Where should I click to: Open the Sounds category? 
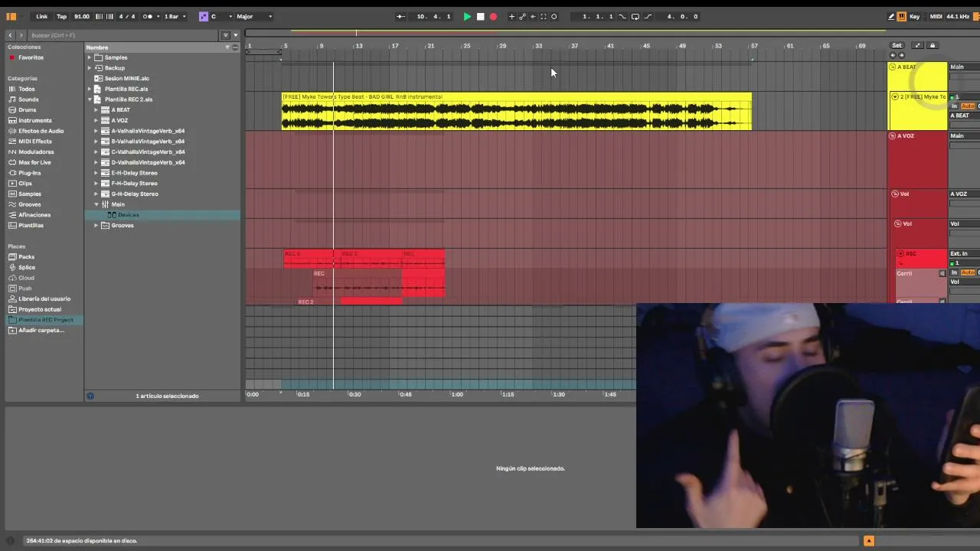coord(28,99)
